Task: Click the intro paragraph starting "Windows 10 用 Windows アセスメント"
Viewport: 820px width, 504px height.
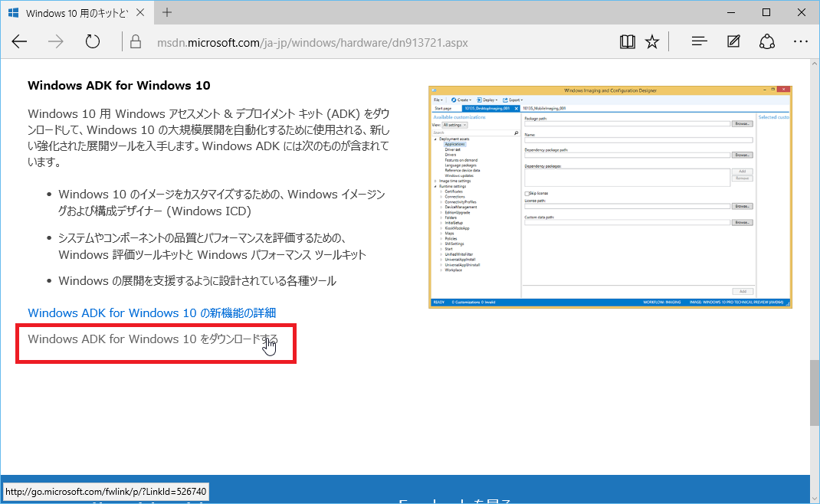Action: (x=208, y=138)
